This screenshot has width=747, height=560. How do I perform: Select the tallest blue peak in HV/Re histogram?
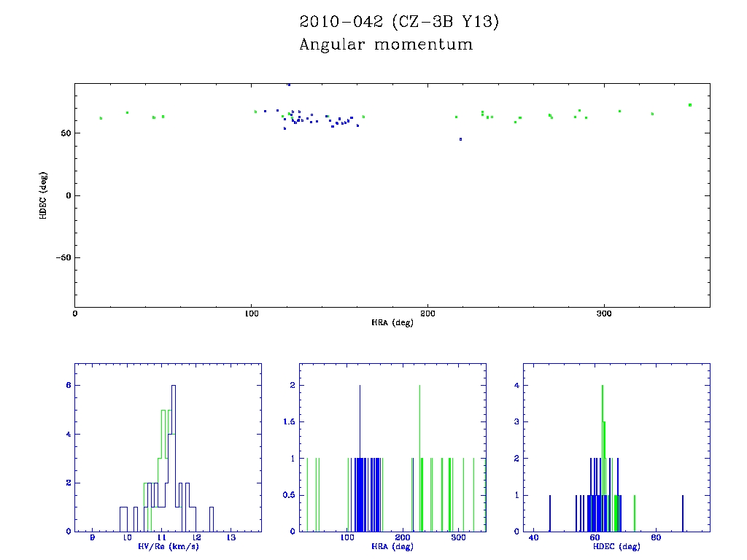[x=174, y=386]
